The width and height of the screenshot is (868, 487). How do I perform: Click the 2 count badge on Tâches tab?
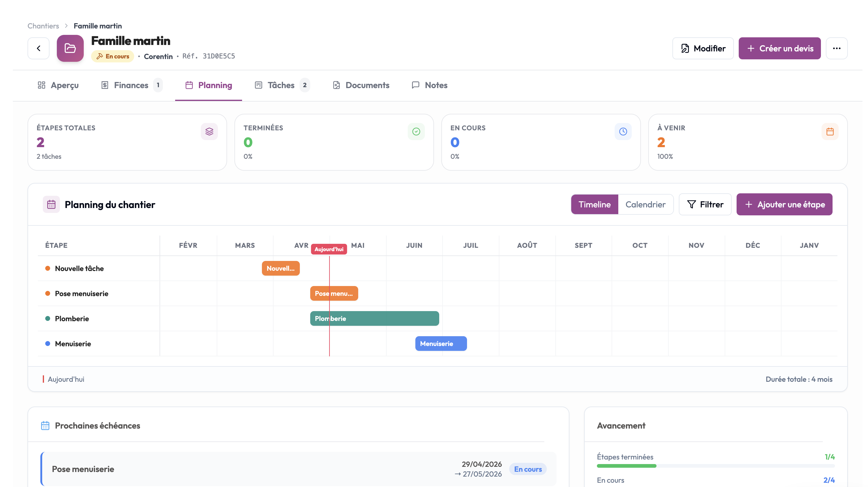(x=305, y=85)
